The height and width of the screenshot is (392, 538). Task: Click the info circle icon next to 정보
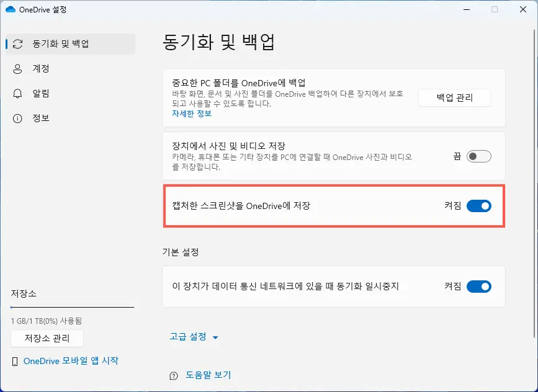click(x=17, y=118)
